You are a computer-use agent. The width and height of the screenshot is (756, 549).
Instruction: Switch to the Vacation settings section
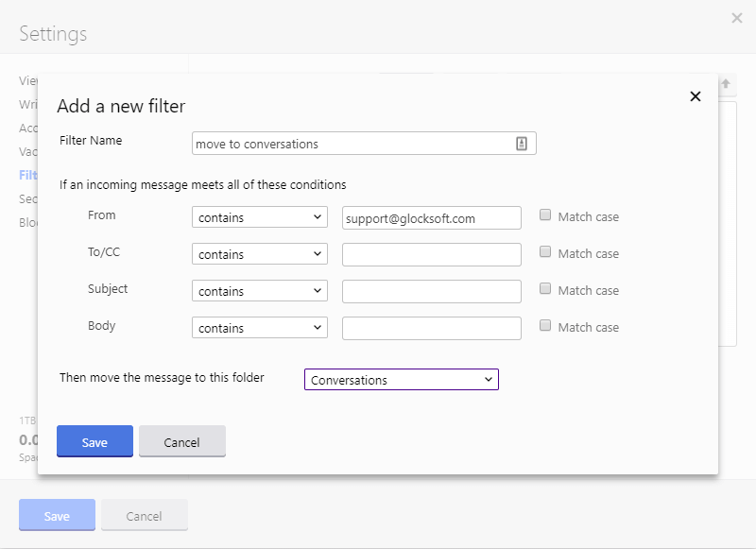point(28,151)
